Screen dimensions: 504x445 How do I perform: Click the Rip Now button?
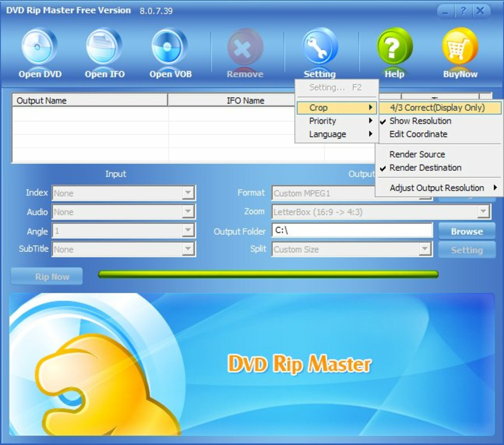[x=47, y=276]
